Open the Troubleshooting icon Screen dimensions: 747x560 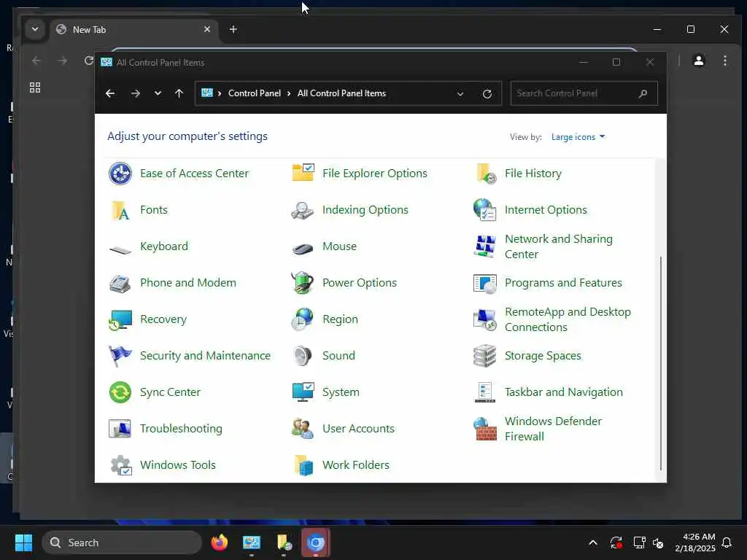click(120, 429)
